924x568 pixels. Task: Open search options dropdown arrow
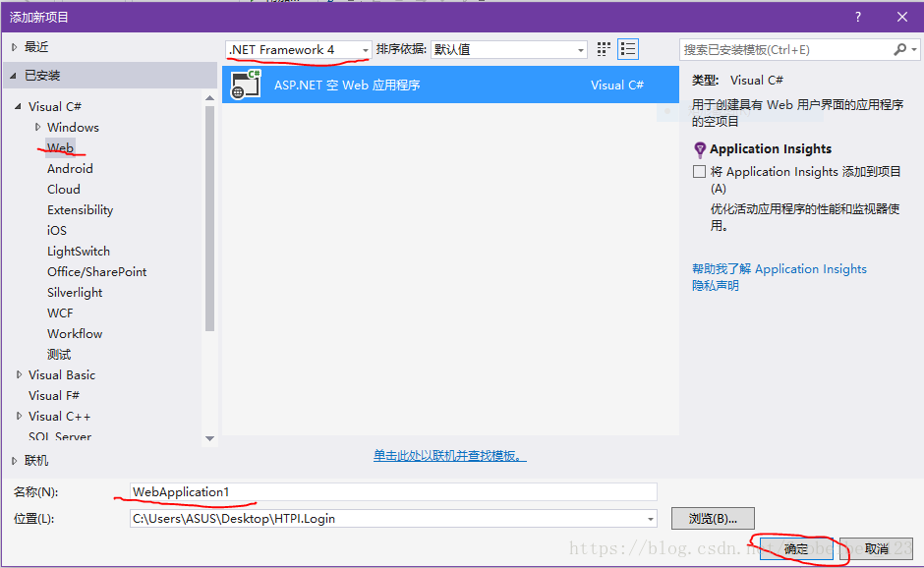pyautogui.click(x=914, y=49)
